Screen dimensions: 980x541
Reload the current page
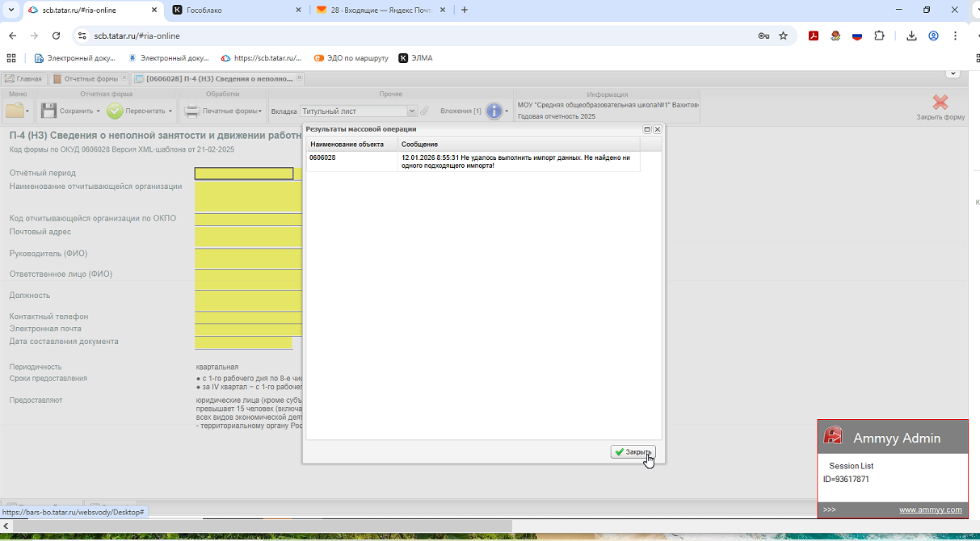click(56, 36)
